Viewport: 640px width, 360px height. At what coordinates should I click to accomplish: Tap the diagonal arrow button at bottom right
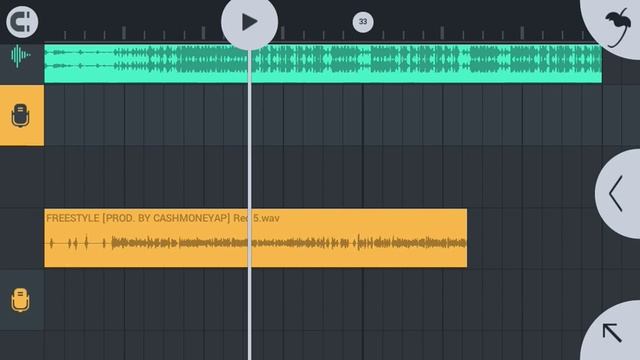point(612,331)
